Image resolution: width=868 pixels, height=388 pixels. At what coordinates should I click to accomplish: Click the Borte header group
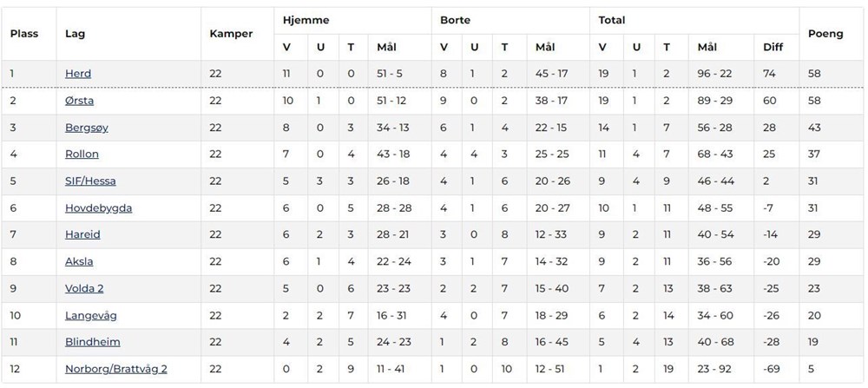tap(456, 20)
